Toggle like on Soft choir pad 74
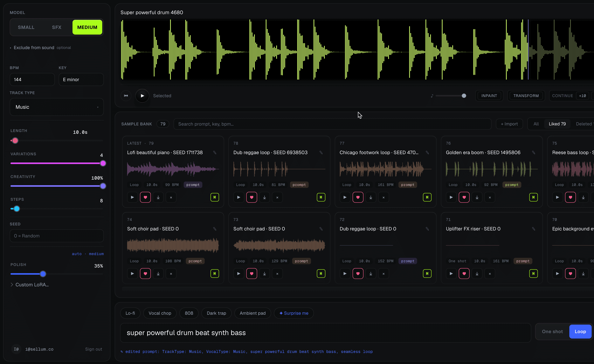594x364 pixels. 145,274
